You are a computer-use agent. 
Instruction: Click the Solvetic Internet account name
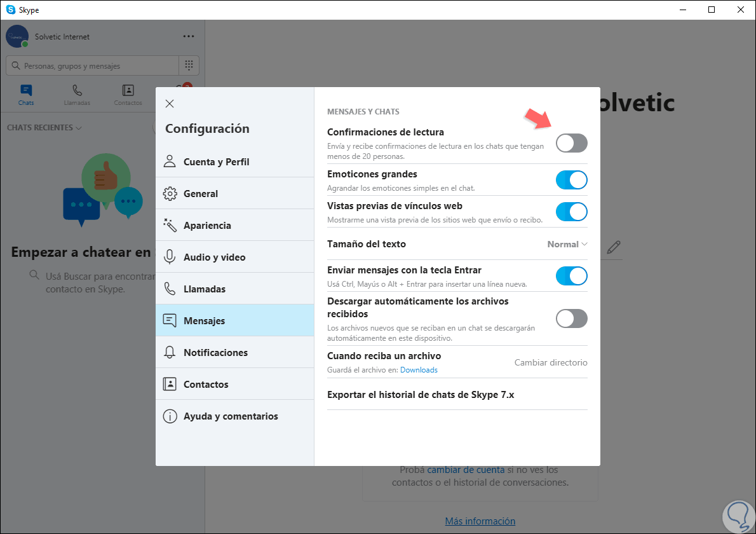tap(62, 37)
